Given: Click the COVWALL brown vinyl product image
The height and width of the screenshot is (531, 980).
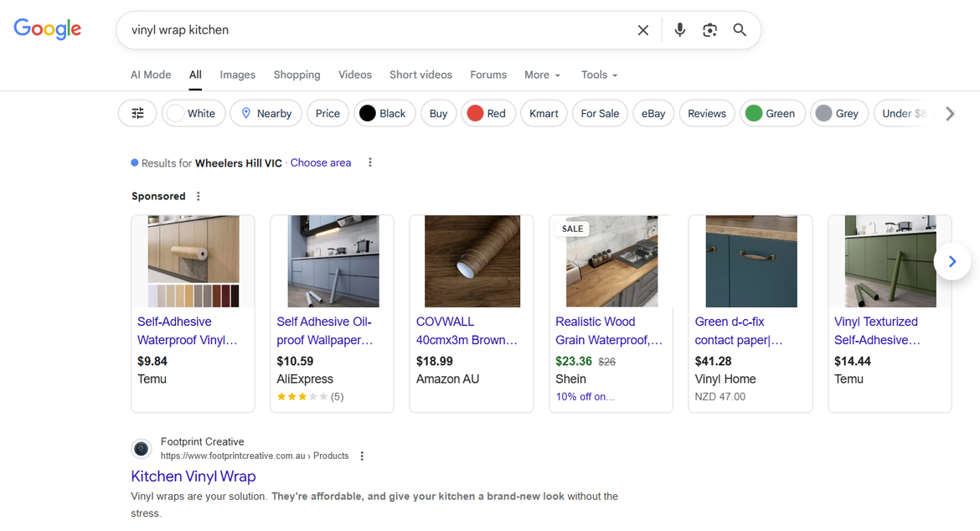Looking at the screenshot, I should pyautogui.click(x=472, y=261).
